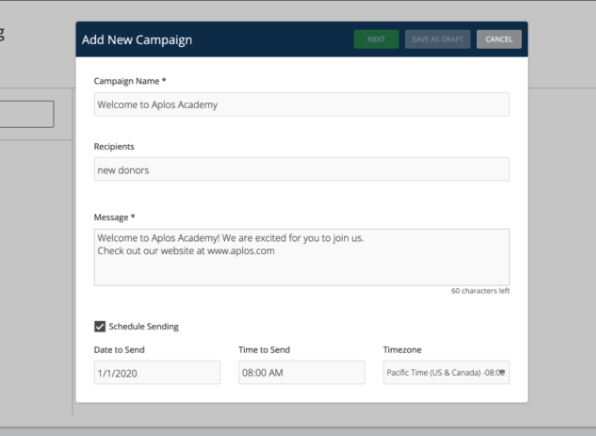The image size is (596, 436).
Task: Click the green NEXT button
Action: click(x=376, y=40)
